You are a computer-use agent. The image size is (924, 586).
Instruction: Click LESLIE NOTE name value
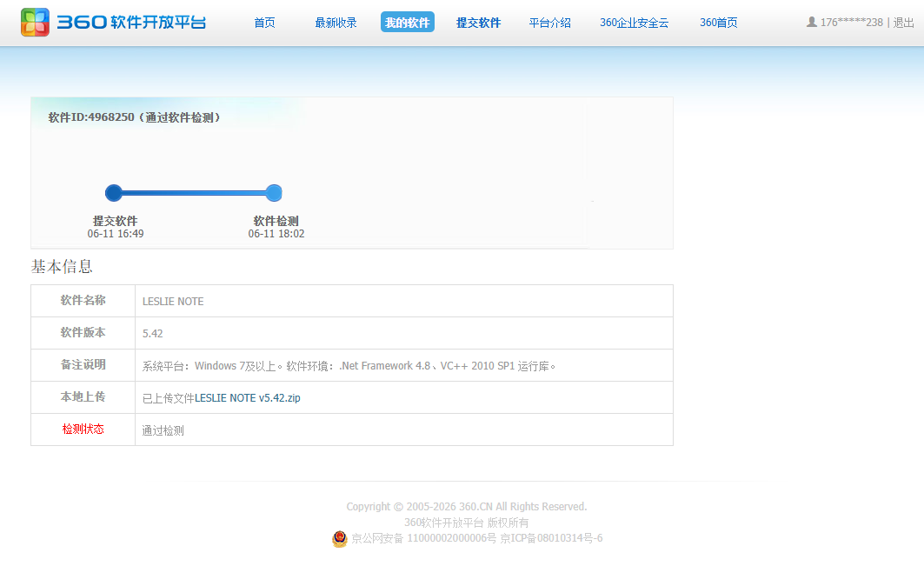pyautogui.click(x=173, y=301)
